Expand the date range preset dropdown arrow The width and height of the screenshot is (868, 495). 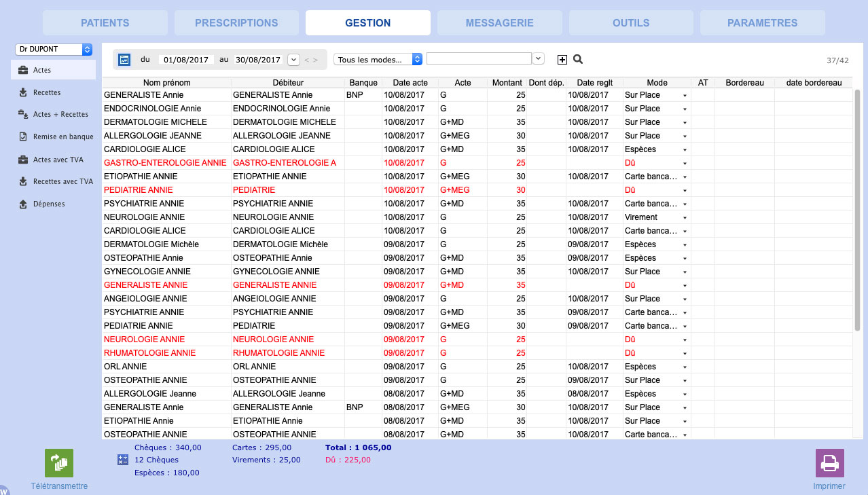pos(293,60)
